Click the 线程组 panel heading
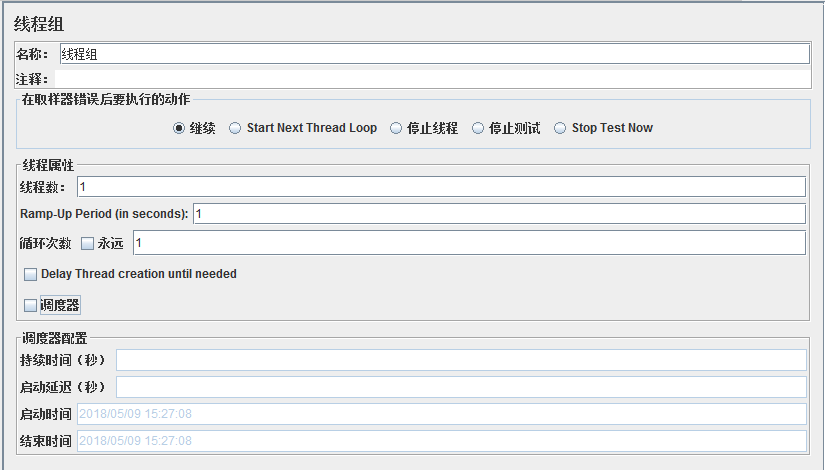The height and width of the screenshot is (470, 825). 39,23
